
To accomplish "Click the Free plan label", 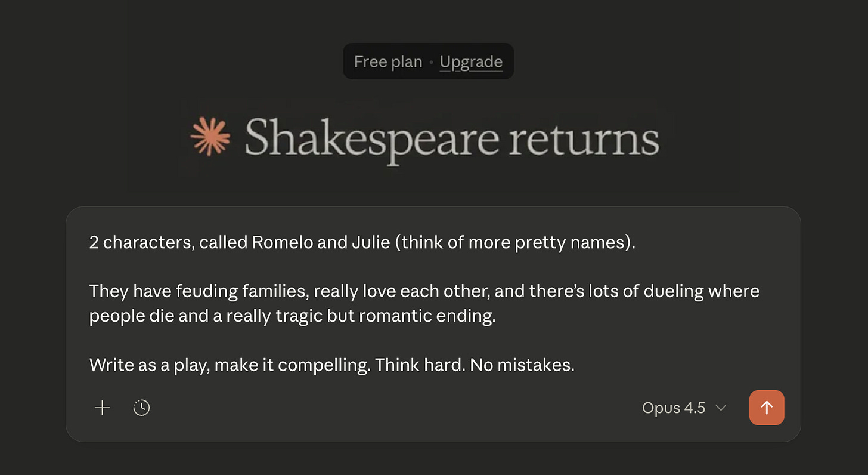I will [x=387, y=61].
